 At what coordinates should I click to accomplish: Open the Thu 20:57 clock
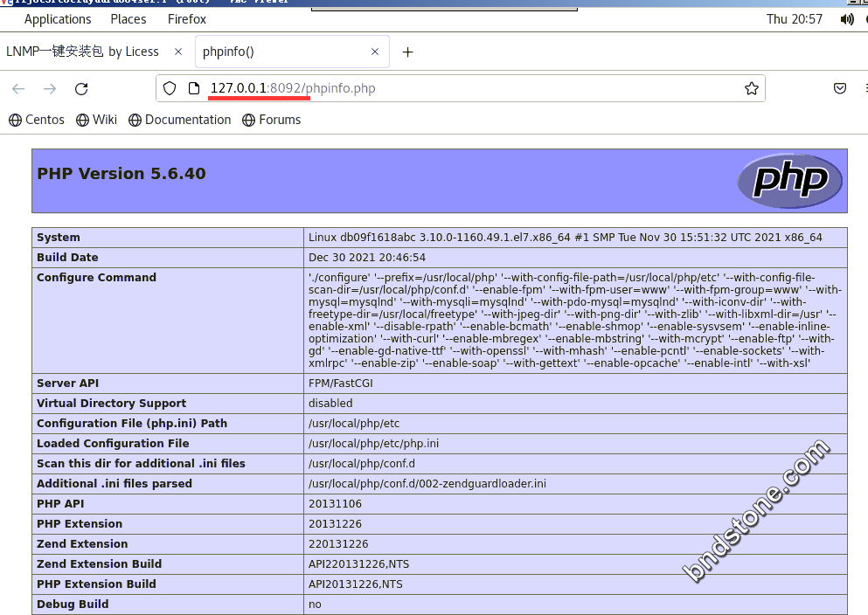[795, 19]
